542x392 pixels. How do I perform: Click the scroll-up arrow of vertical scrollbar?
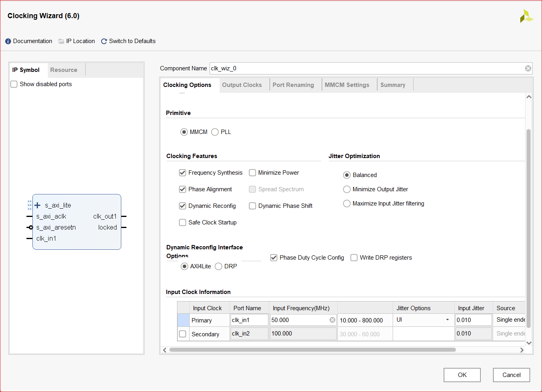529,97
